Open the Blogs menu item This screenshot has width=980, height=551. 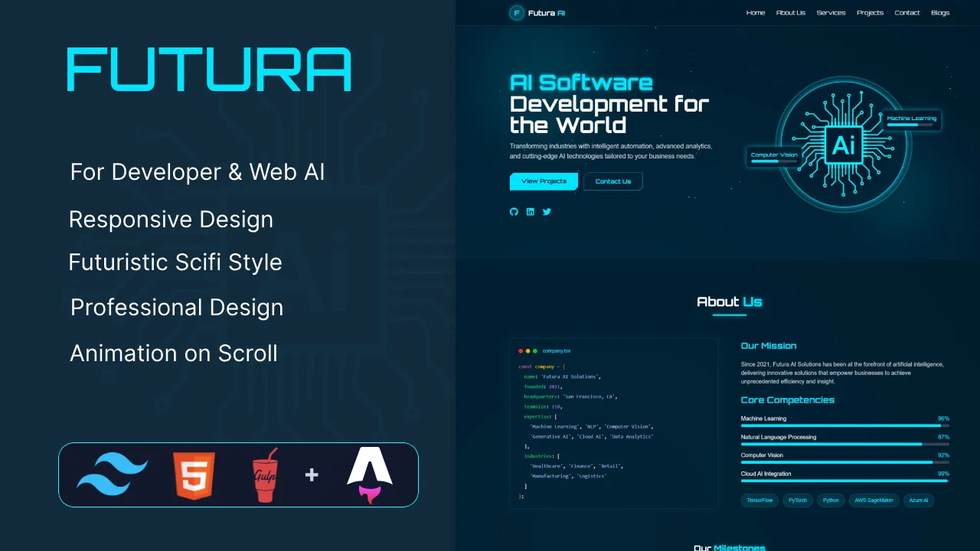940,12
